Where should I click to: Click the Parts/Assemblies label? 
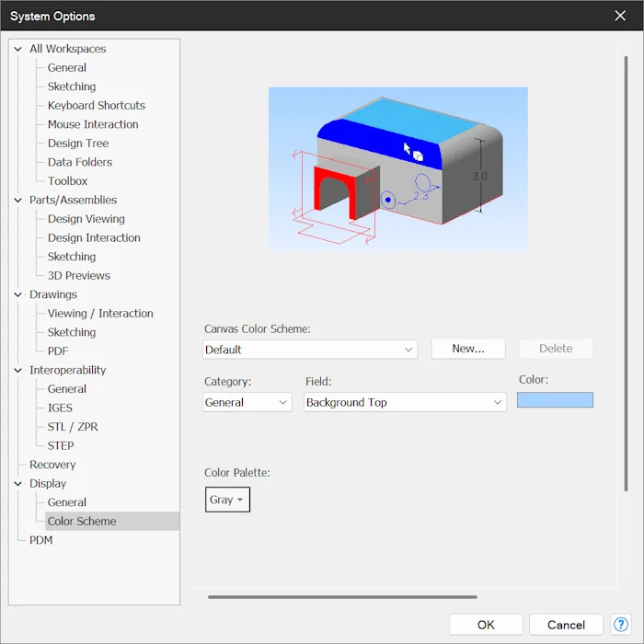point(73,200)
